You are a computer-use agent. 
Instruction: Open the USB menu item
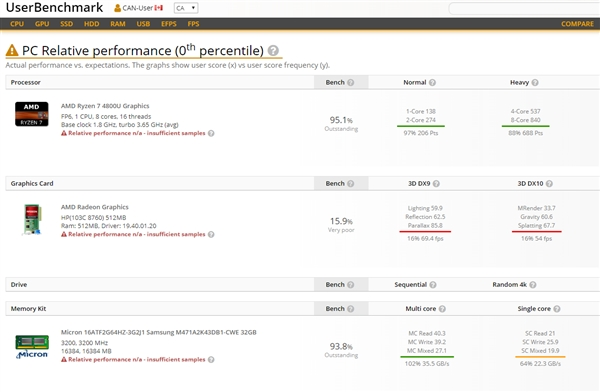coord(143,24)
